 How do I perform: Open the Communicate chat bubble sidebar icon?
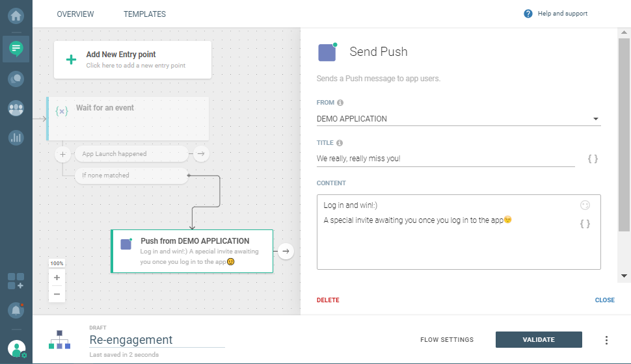click(x=16, y=49)
